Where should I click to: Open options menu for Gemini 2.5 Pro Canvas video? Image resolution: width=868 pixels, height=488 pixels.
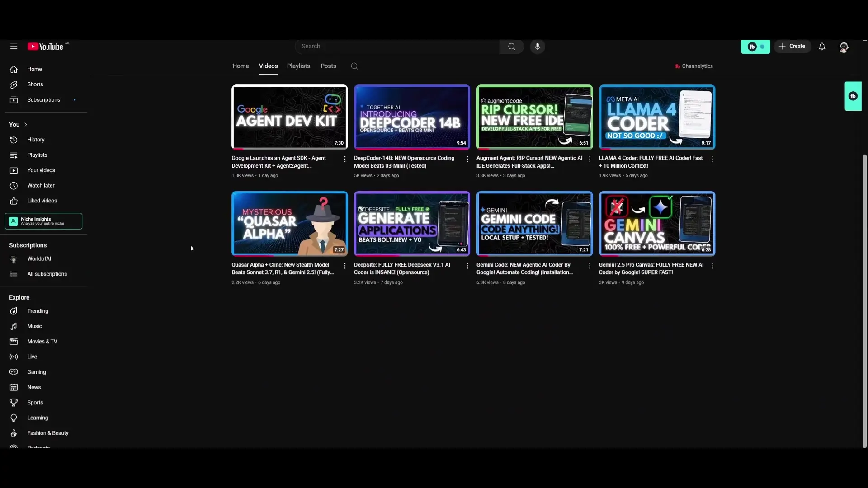pyautogui.click(x=712, y=266)
